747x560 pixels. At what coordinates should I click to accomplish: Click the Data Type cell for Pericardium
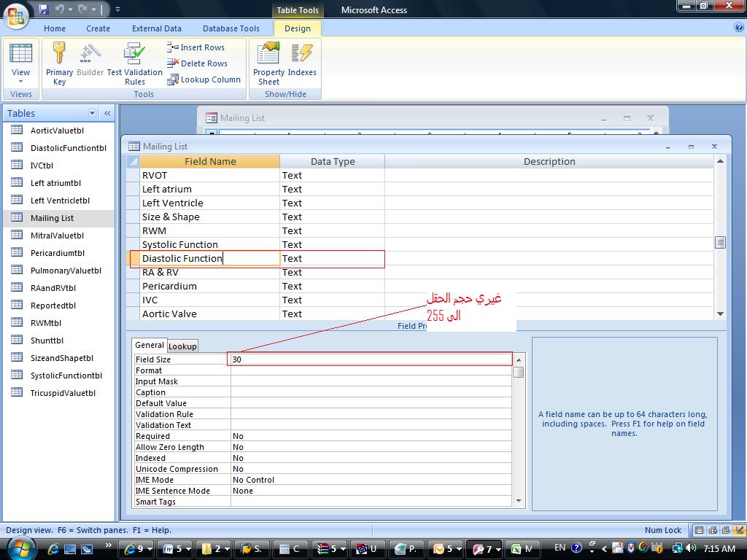(x=332, y=286)
